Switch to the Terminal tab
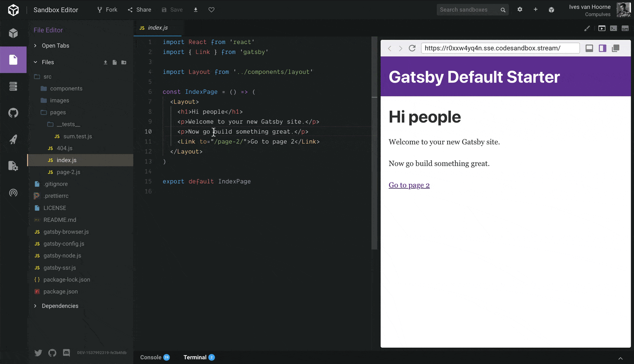The image size is (634, 364). 195,357
